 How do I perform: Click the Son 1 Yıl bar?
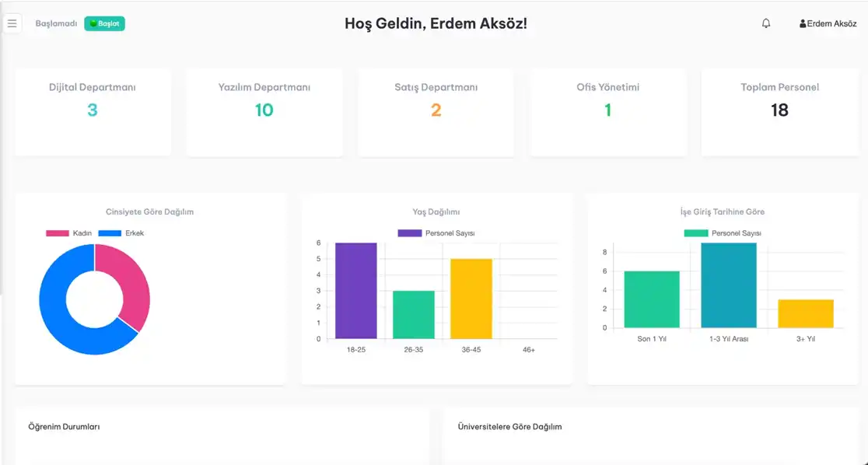tap(652, 299)
